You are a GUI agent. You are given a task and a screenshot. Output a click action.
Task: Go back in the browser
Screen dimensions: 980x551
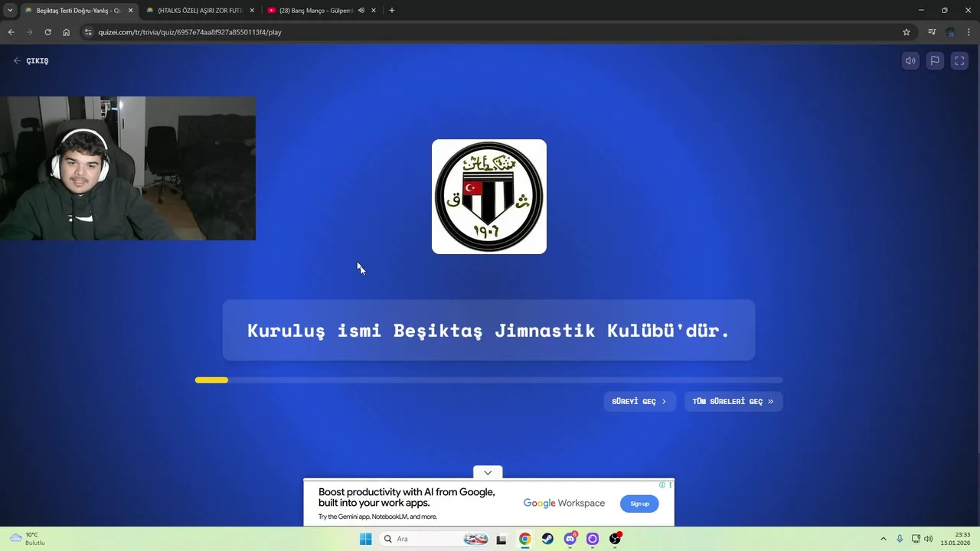(x=11, y=32)
